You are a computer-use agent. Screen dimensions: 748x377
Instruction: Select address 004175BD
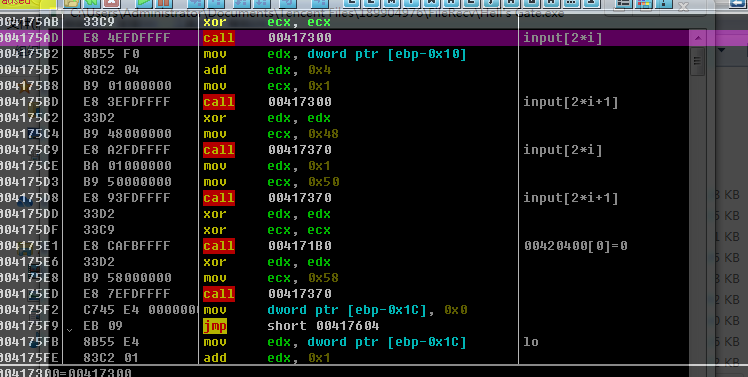click(29, 102)
